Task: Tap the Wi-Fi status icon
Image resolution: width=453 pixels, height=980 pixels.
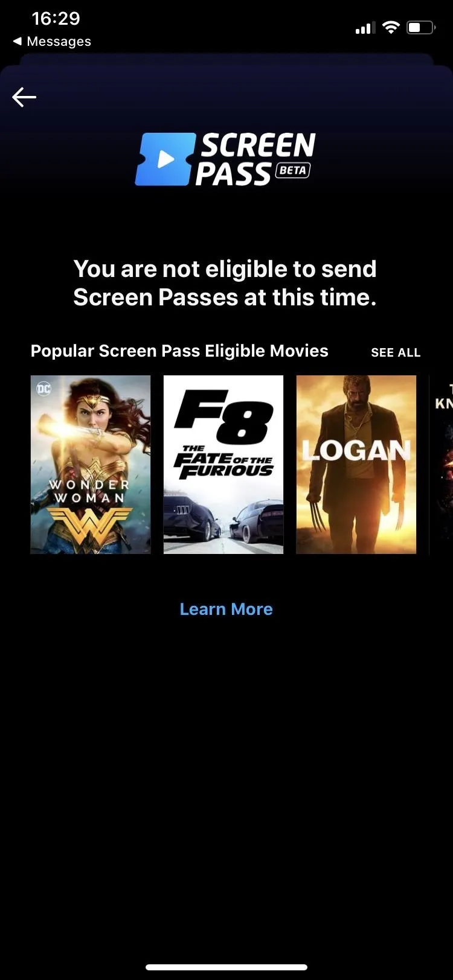Action: point(391,27)
